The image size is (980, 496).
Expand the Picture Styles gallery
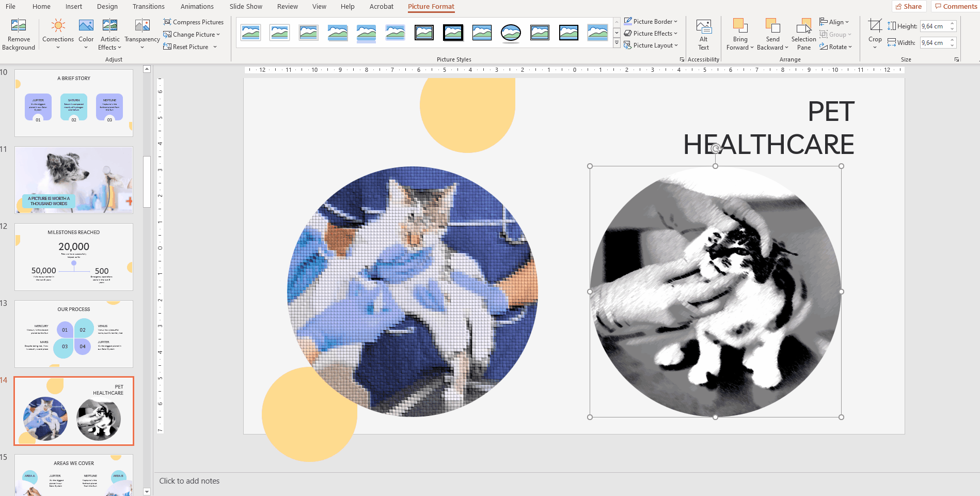(x=617, y=44)
